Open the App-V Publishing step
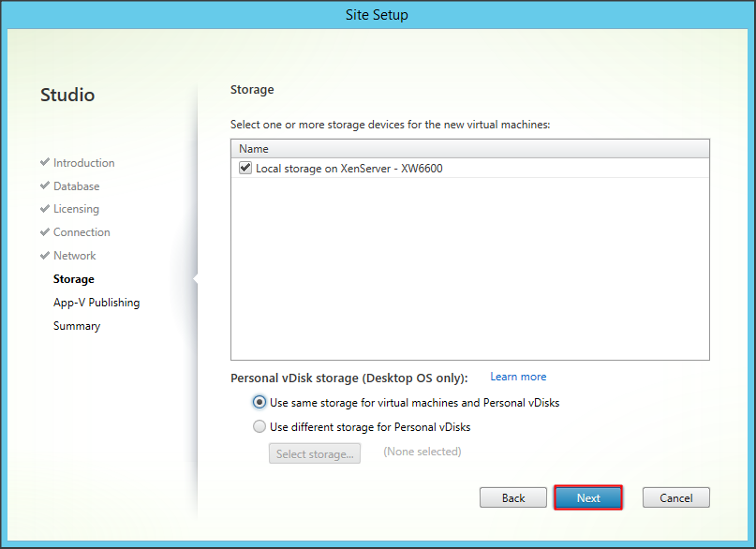Screen dimensions: 756x549 click(96, 303)
